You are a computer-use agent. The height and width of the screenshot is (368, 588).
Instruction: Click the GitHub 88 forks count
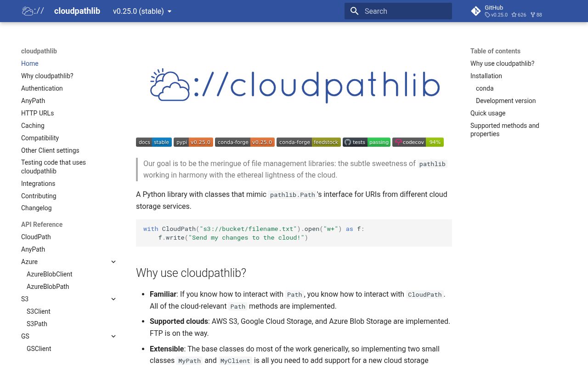(536, 15)
